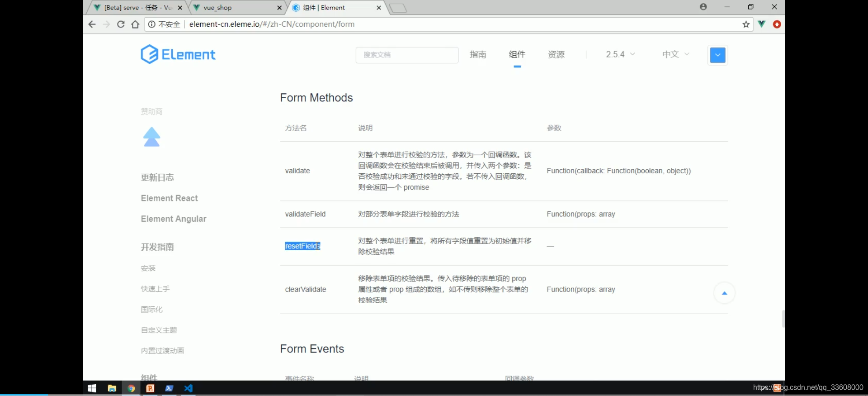Reload the page with the refresh icon
Image resolution: width=868 pixels, height=396 pixels.
pyautogui.click(x=121, y=24)
